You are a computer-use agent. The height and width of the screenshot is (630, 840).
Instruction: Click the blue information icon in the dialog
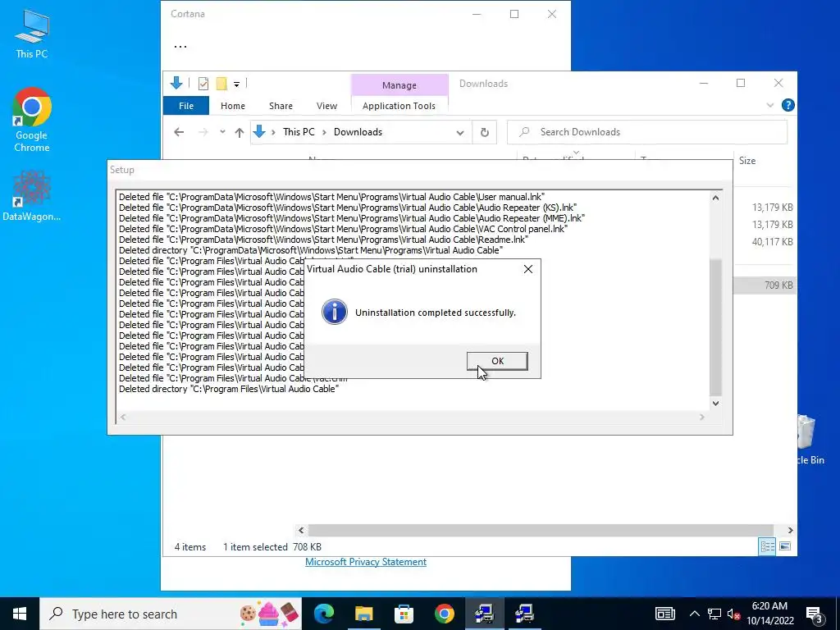(335, 312)
